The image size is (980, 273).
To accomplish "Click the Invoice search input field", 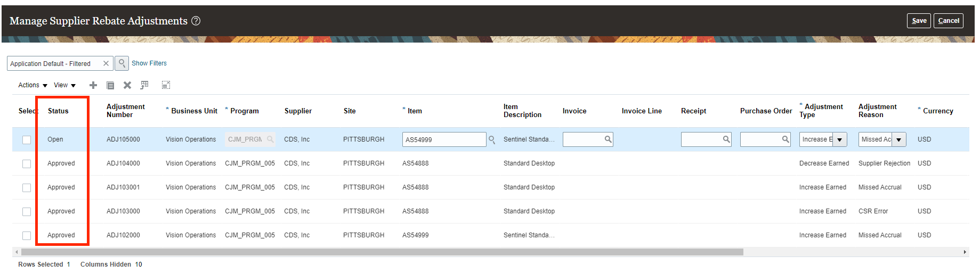I will 584,139.
